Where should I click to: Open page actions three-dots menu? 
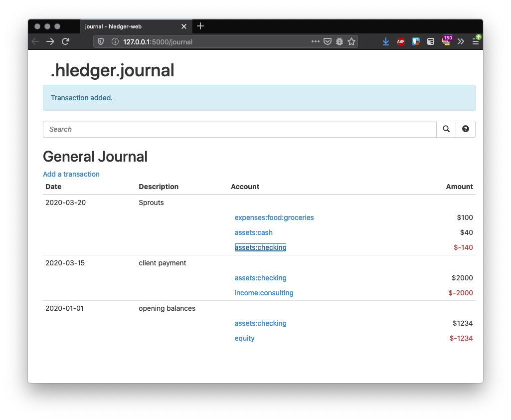coord(315,41)
